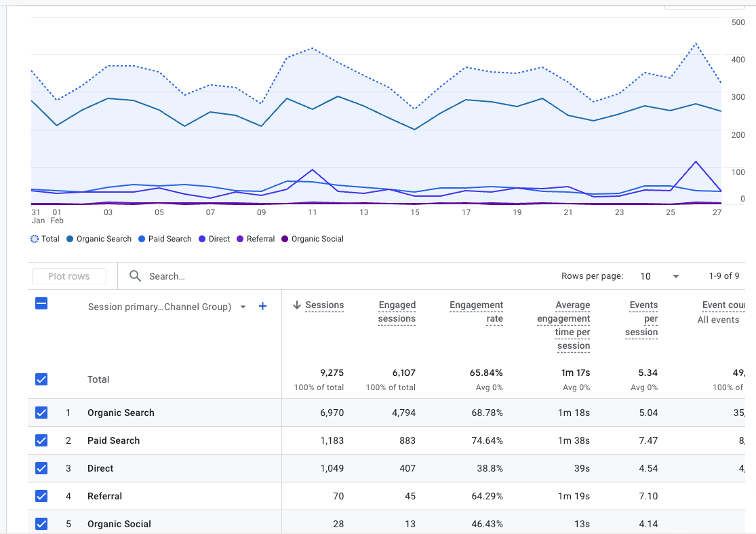Screen dimensions: 756x534
Task: Select the Organic Search row label
Action: click(x=121, y=413)
